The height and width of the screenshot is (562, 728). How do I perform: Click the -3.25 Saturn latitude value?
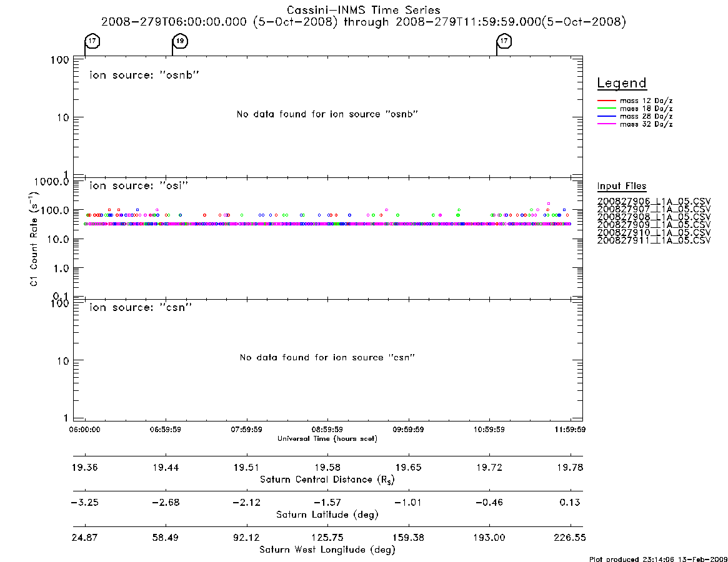tap(84, 503)
